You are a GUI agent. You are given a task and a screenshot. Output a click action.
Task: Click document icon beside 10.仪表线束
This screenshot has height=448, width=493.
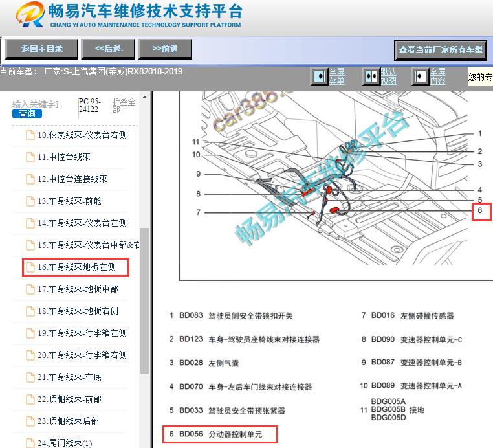coord(30,135)
